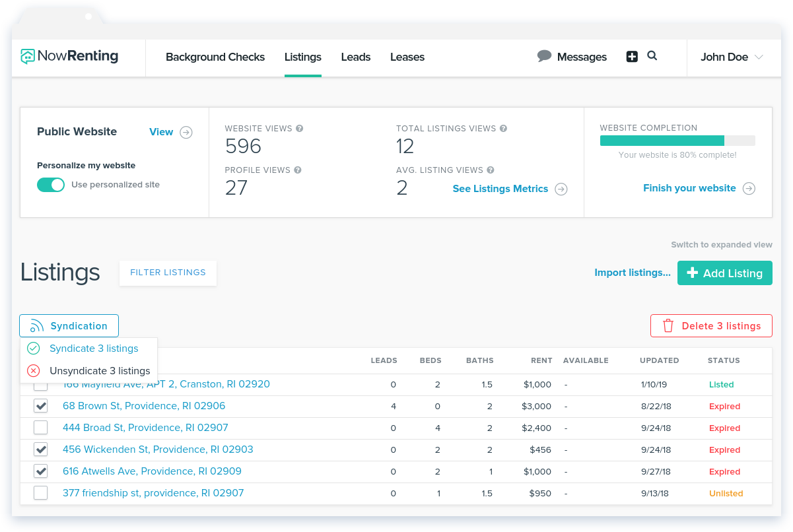793x532 pixels.
Task: Open the Leads navigation tab
Action: pos(356,57)
